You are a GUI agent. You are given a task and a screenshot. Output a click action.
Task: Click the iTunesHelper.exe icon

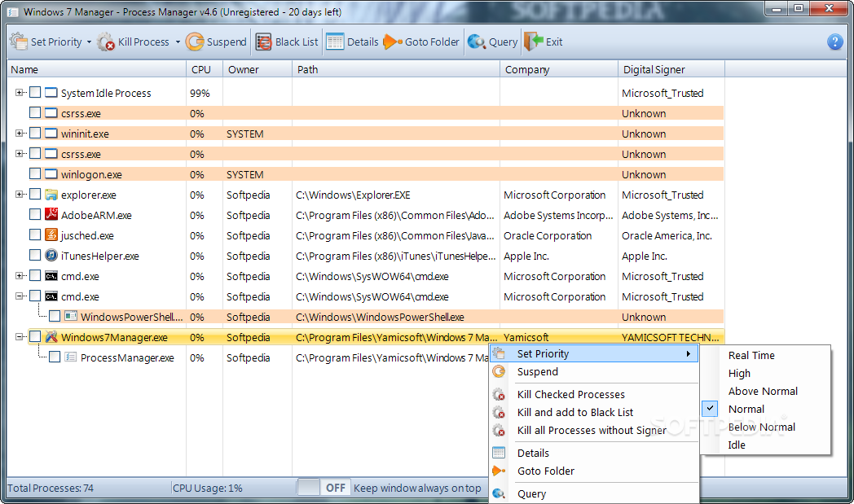51,256
